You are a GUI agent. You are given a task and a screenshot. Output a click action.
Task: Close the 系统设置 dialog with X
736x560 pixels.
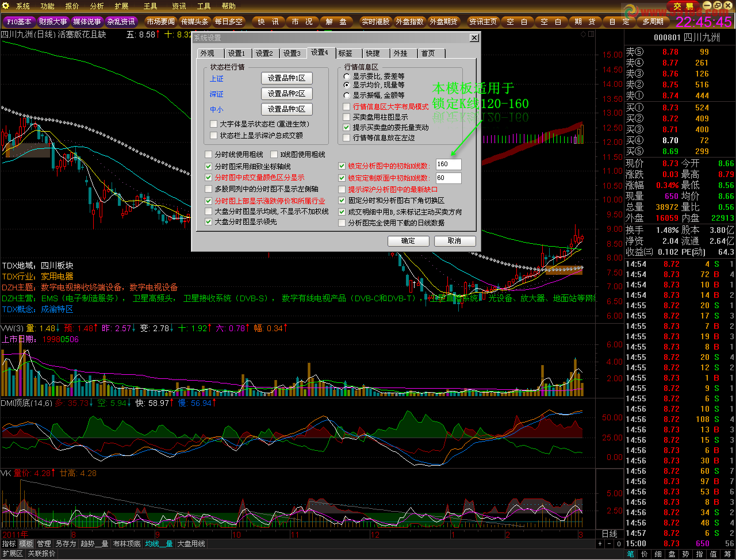[474, 38]
